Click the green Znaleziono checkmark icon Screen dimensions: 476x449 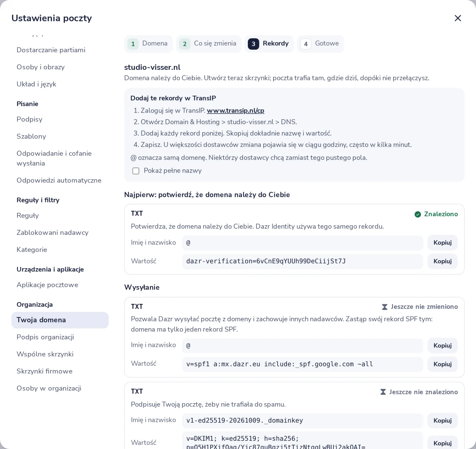tap(418, 214)
